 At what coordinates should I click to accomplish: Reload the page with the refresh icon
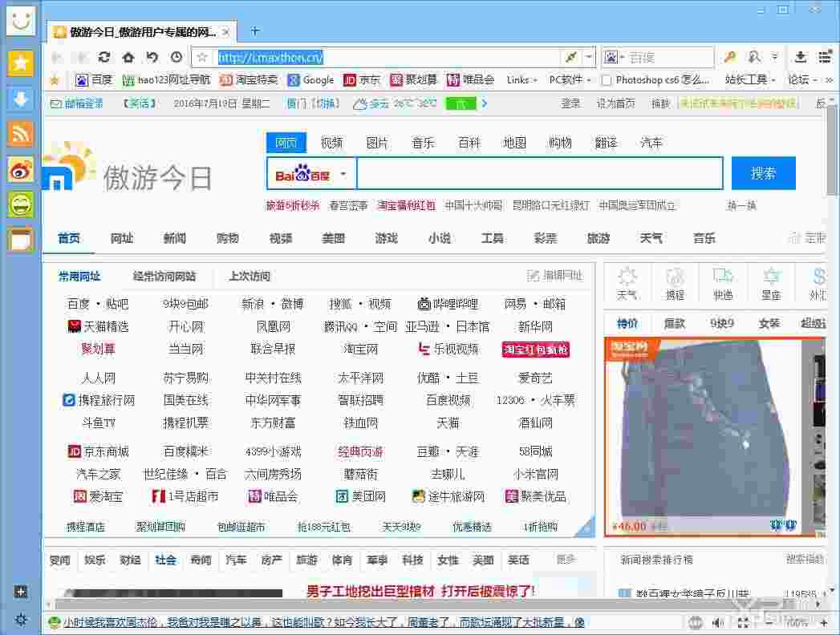(104, 57)
